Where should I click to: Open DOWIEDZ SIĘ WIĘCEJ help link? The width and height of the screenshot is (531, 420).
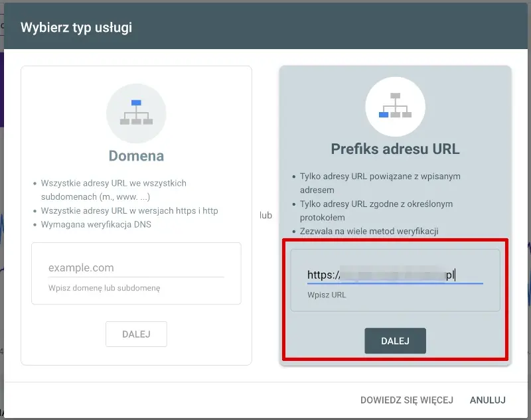(406, 399)
